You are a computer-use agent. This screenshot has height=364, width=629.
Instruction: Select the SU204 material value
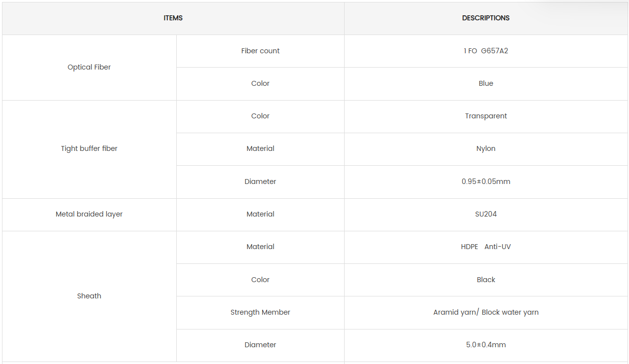pos(486,215)
